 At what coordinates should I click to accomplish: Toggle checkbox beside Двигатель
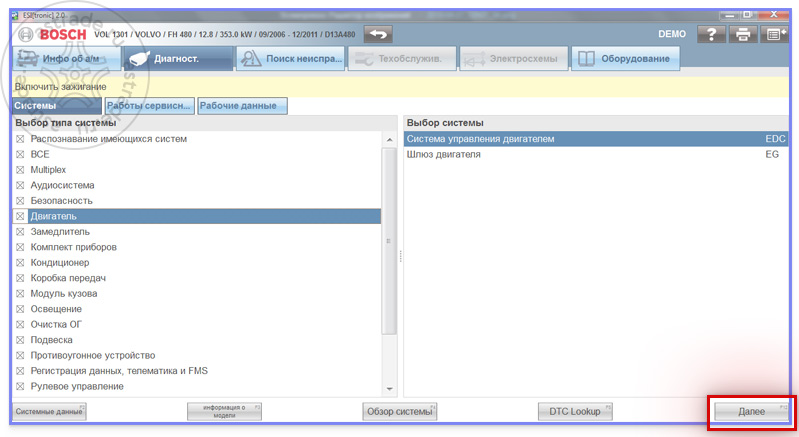coord(20,216)
